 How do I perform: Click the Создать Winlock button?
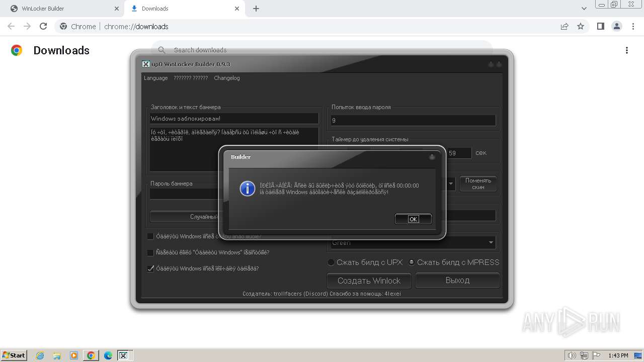(369, 281)
